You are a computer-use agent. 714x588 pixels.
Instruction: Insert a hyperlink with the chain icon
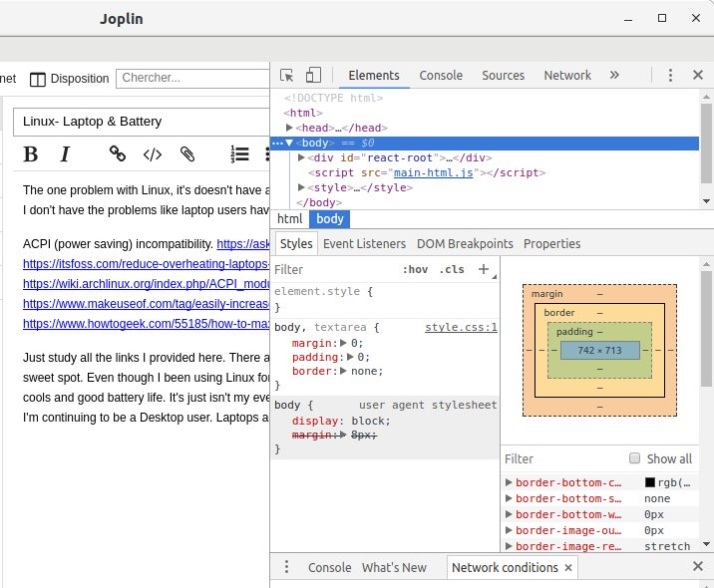click(x=118, y=153)
